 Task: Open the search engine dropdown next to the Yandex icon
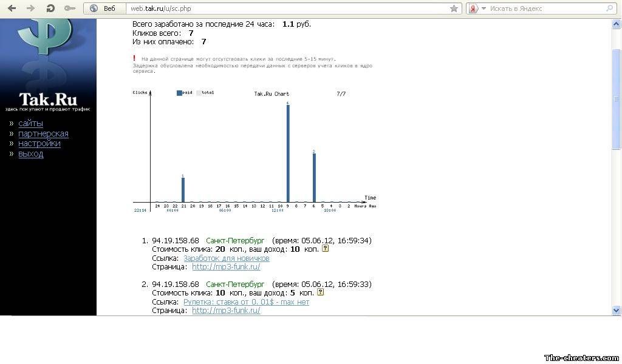pyautogui.click(x=484, y=8)
